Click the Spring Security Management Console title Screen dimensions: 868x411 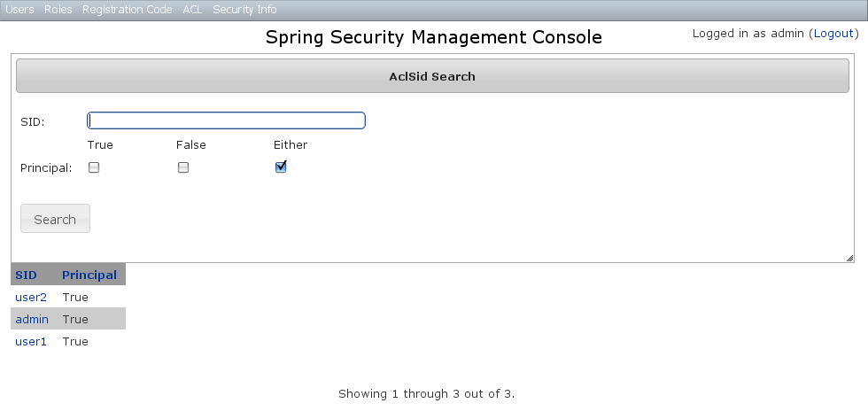(x=433, y=37)
